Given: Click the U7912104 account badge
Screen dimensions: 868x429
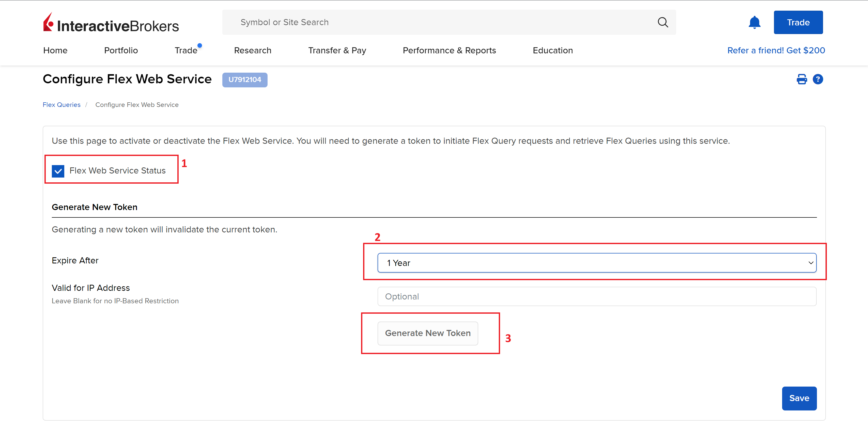Looking at the screenshot, I should tap(245, 80).
